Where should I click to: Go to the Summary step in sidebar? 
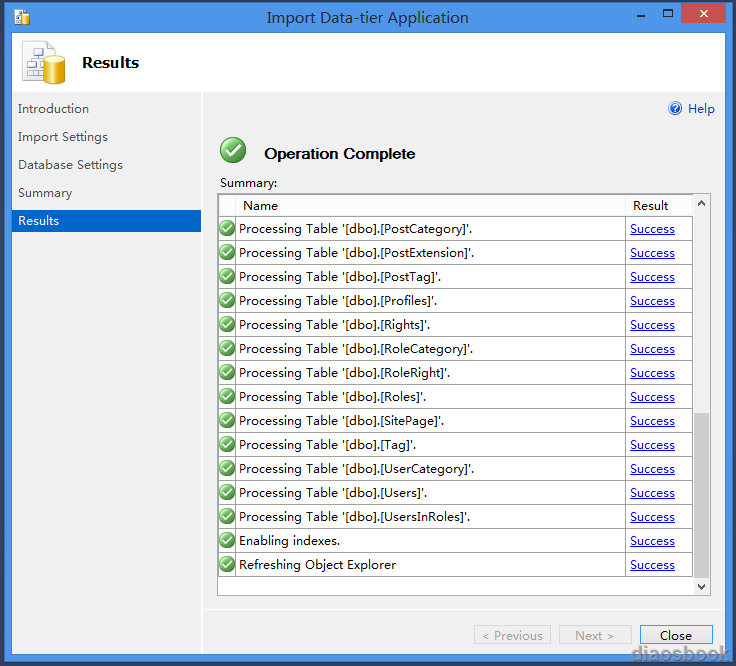(45, 193)
